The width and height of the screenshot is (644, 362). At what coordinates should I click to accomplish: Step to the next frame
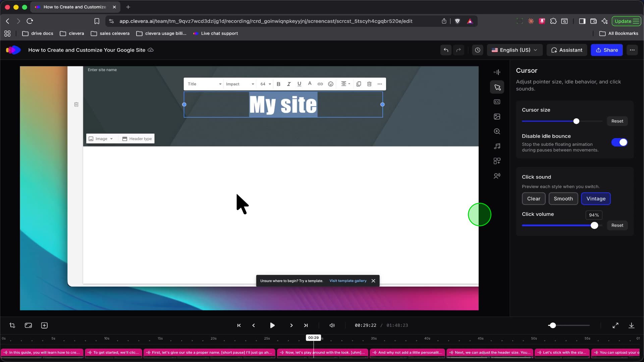[x=291, y=325]
